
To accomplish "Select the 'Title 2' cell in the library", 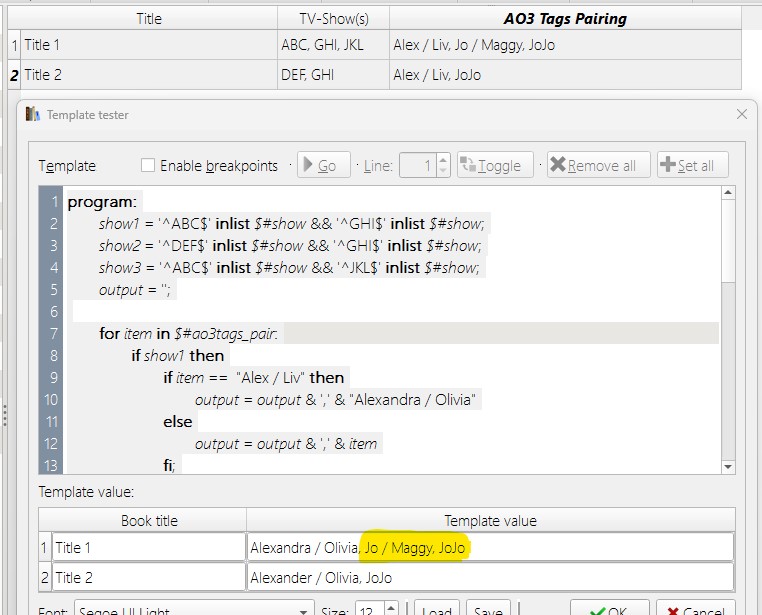I will coord(149,75).
